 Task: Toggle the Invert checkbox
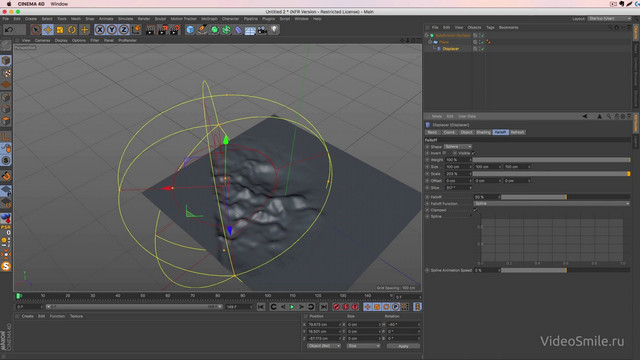(444, 153)
